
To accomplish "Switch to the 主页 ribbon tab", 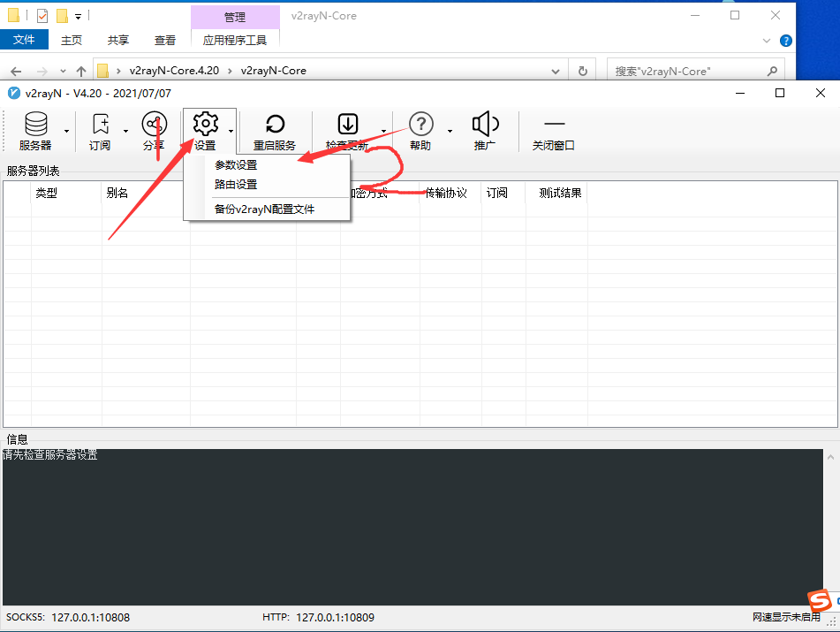I will (72, 40).
